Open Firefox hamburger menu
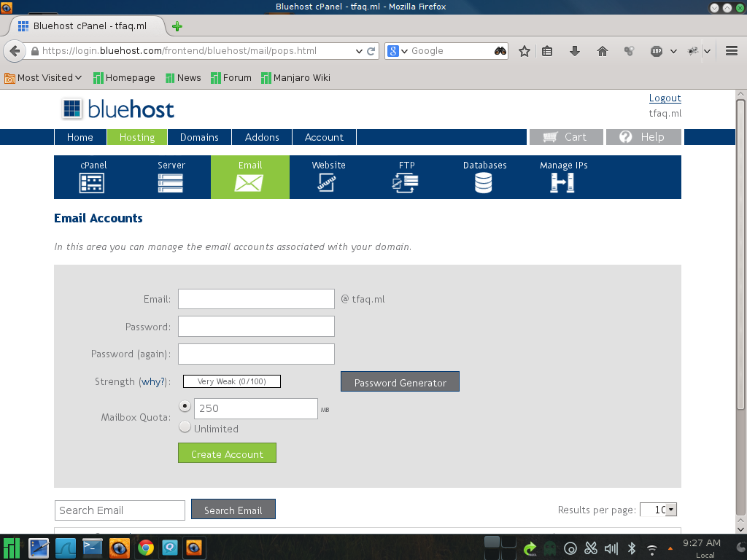Screen dimensions: 747x560 pyautogui.click(x=732, y=51)
